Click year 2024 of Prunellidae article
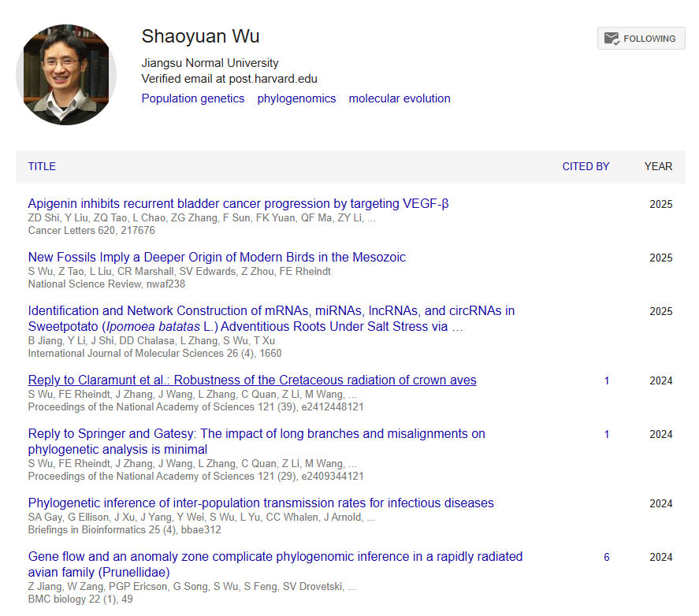 (x=660, y=557)
